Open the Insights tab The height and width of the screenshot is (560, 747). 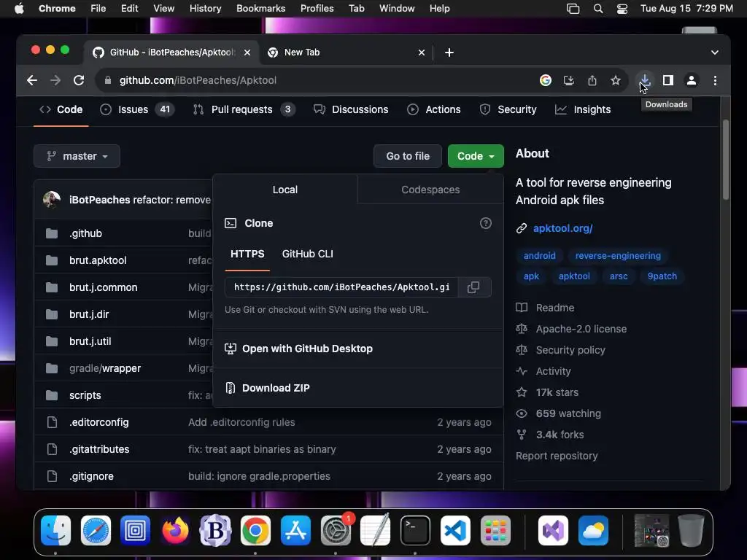(583, 109)
